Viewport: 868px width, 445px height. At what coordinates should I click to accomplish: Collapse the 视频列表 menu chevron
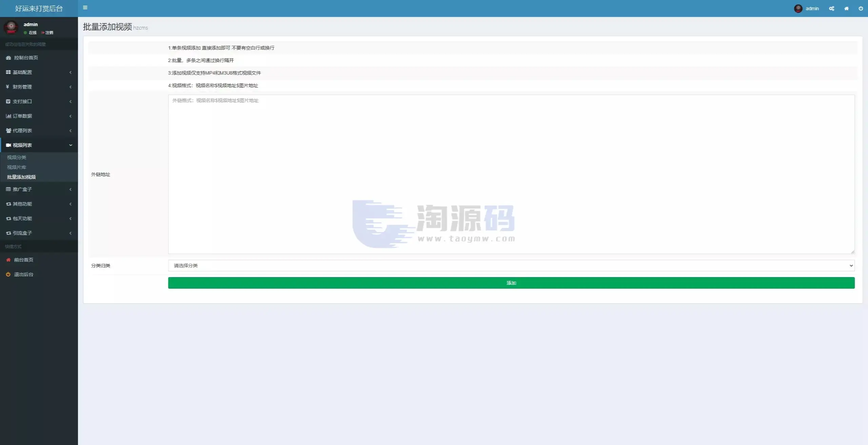pos(71,145)
